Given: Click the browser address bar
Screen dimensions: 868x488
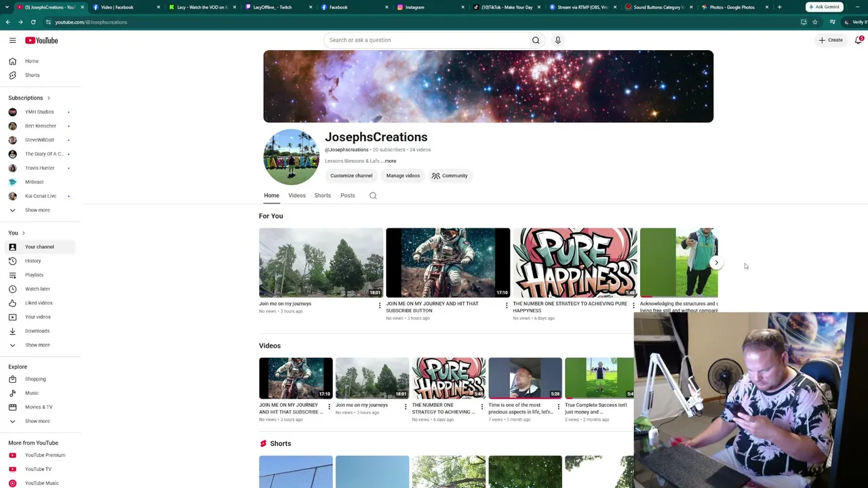Looking at the screenshot, I should 420,22.
